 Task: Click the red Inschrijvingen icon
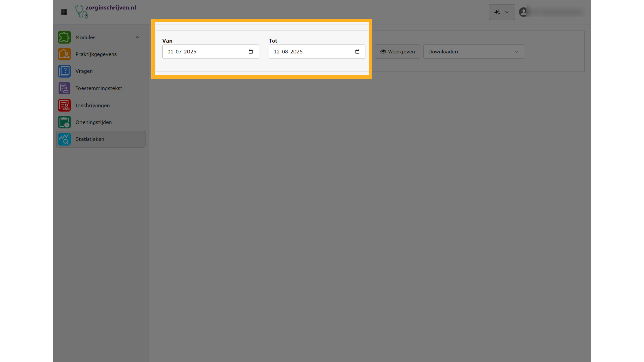[x=64, y=105]
